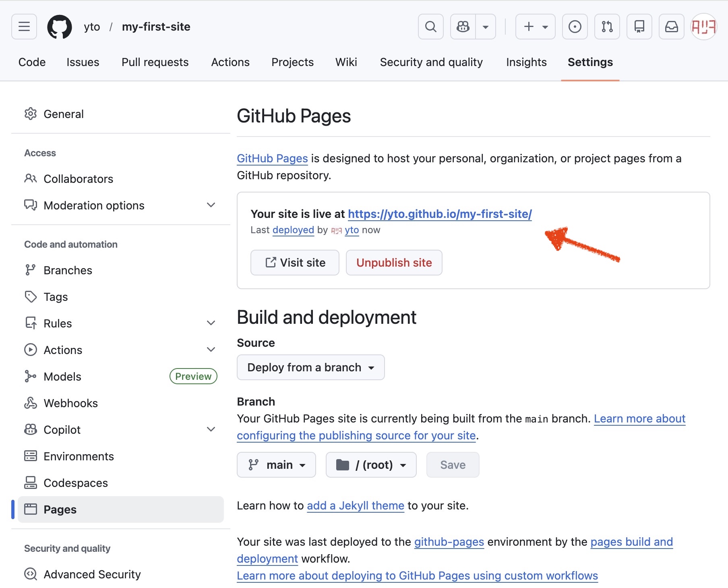This screenshot has width=728, height=588.
Task: Select the Settings tab
Action: (590, 62)
